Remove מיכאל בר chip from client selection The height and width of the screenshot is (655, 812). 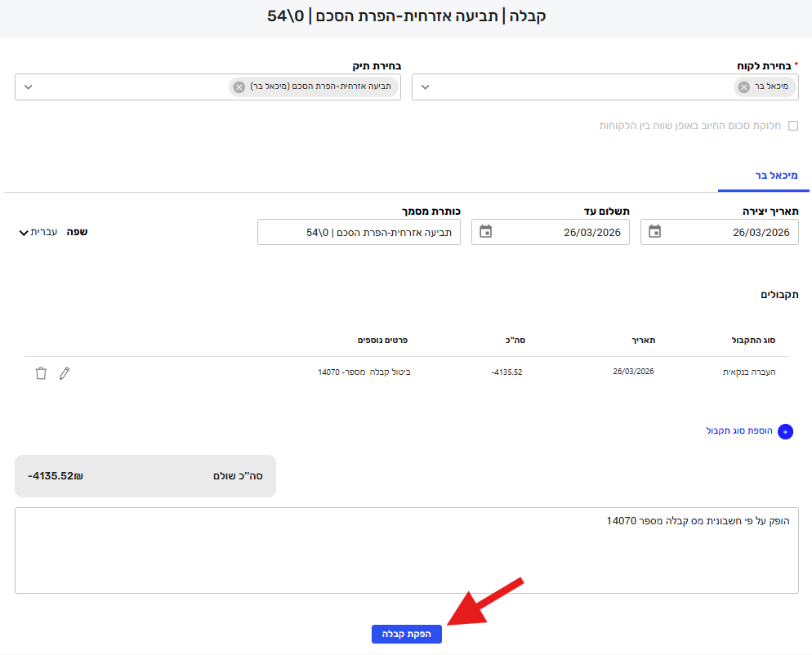pos(743,87)
